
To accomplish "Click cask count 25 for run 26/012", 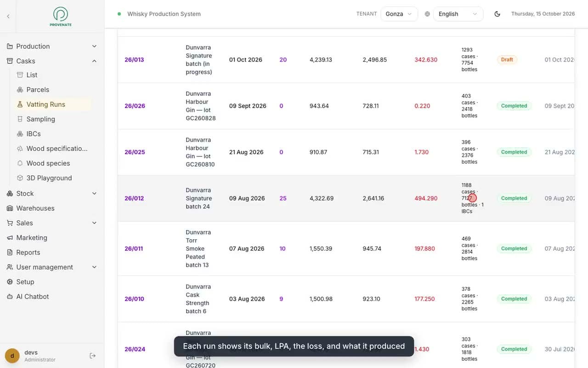I will pos(283,198).
